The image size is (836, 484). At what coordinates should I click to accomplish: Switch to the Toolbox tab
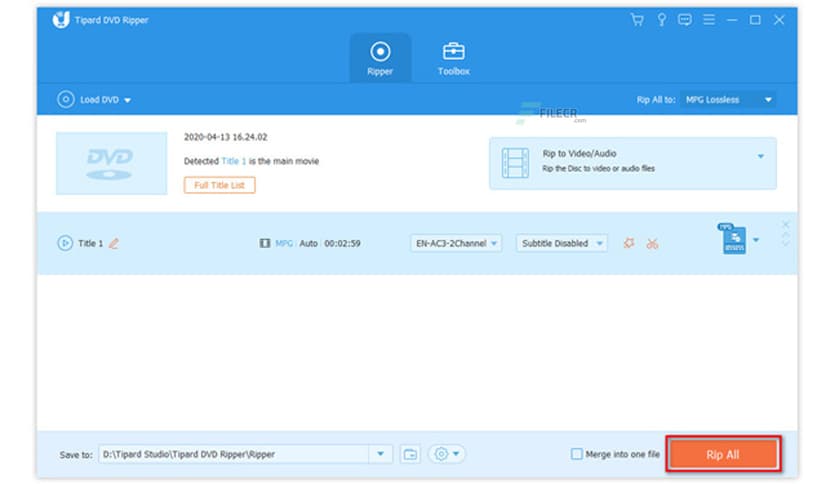(453, 58)
